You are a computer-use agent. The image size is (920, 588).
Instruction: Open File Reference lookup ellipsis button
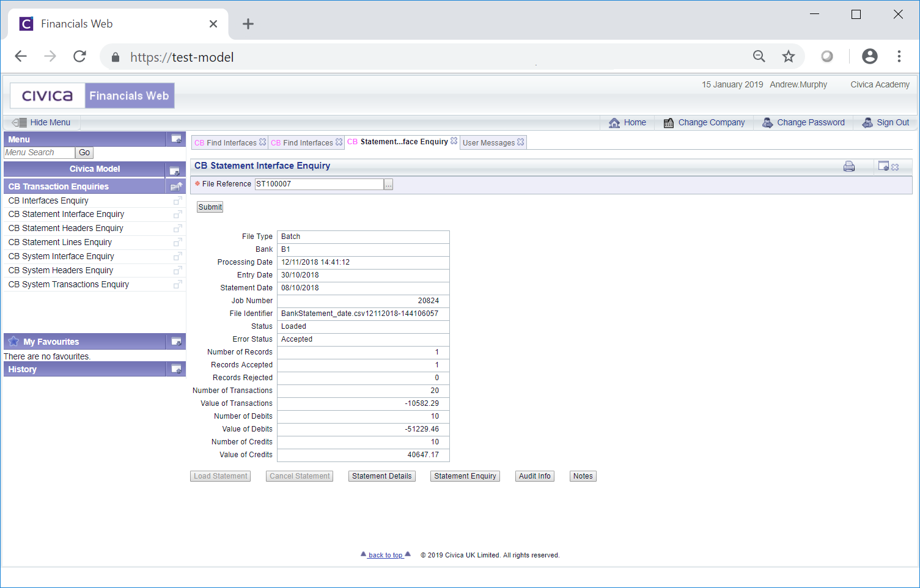tap(388, 184)
